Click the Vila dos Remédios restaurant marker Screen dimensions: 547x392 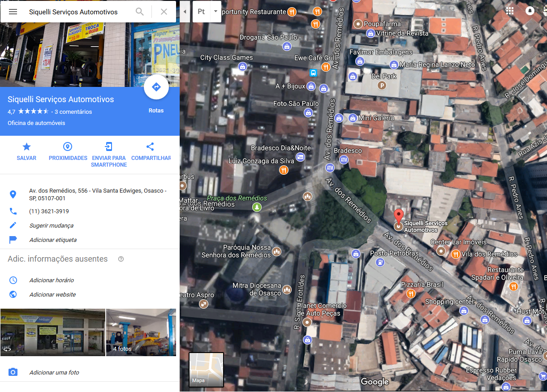pos(456,254)
